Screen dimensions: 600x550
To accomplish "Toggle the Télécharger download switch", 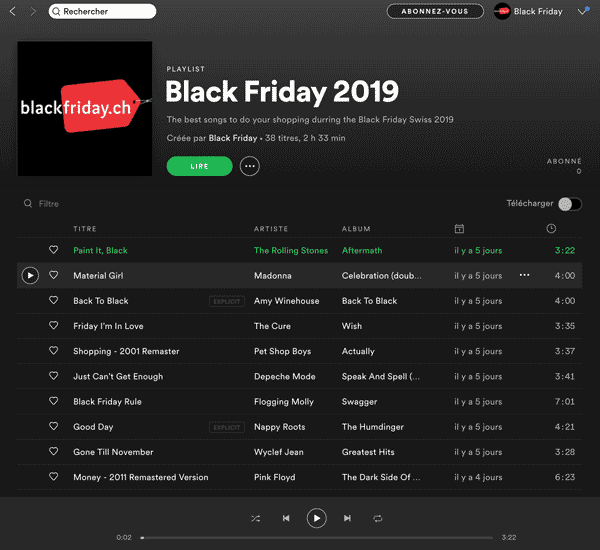I will coord(570,204).
